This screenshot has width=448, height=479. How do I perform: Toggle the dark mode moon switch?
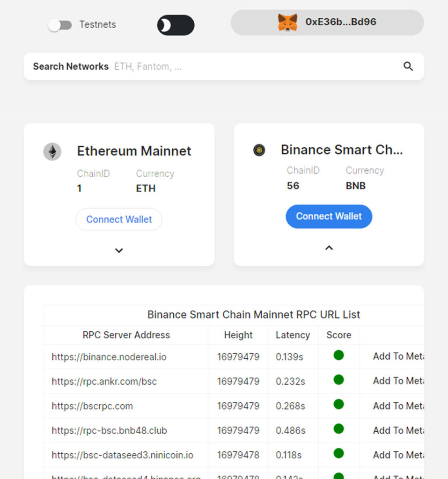176,25
